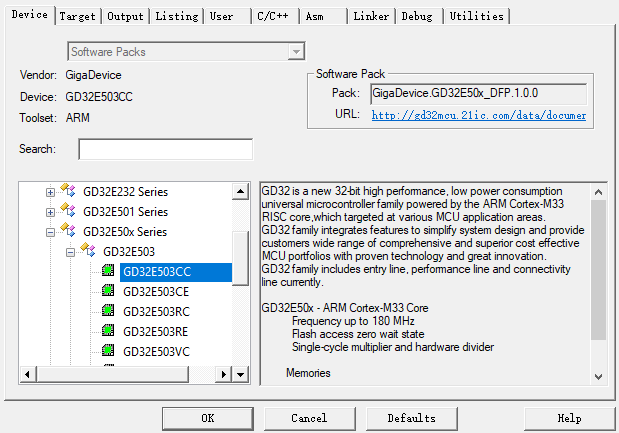The image size is (619, 433).
Task: Click the device tree vertical scrollbar thumb
Action: (240, 258)
